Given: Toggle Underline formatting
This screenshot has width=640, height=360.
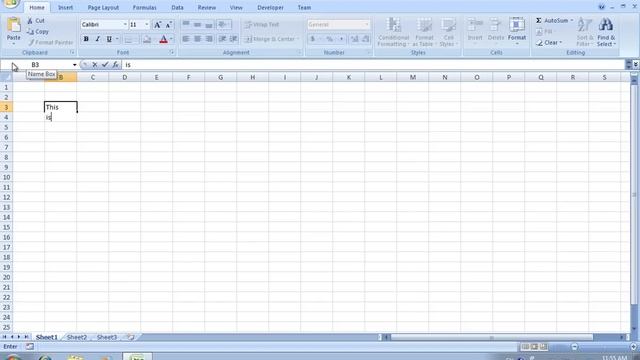Looking at the screenshot, I should (109, 39).
